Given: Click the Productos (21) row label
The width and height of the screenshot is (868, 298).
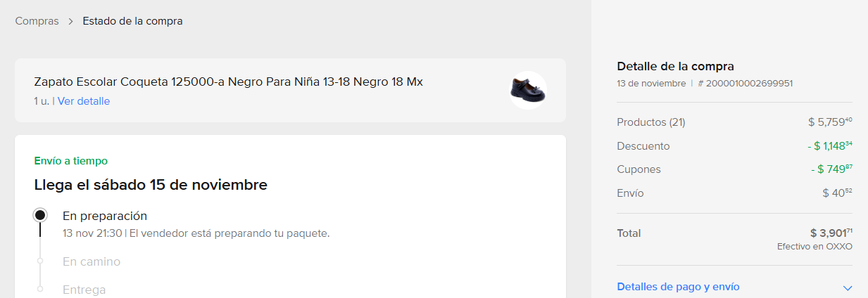Looking at the screenshot, I should tap(650, 122).
